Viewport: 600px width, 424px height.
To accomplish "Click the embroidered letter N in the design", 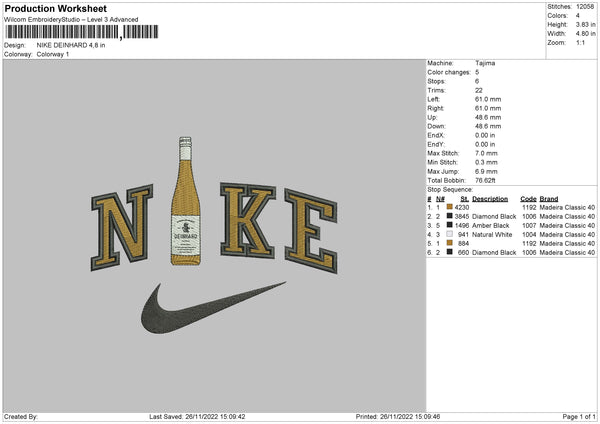I will click(122, 227).
